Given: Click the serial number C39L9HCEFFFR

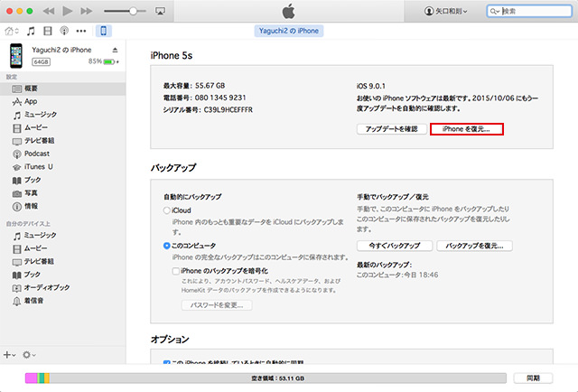Looking at the screenshot, I should (228, 110).
